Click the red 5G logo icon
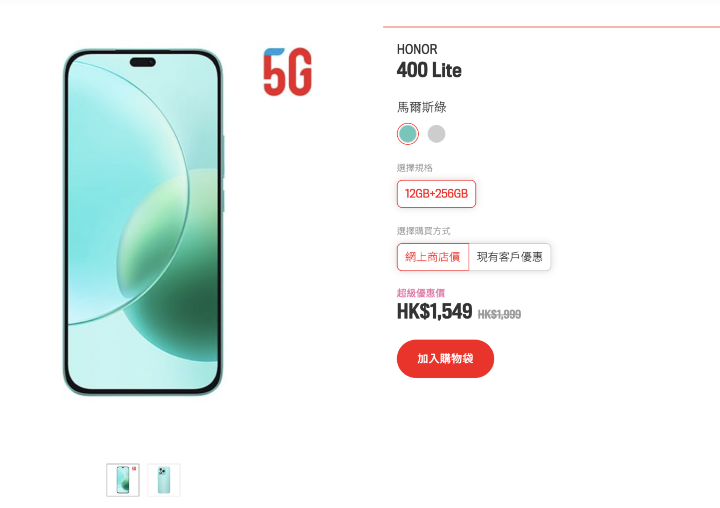 tap(287, 72)
